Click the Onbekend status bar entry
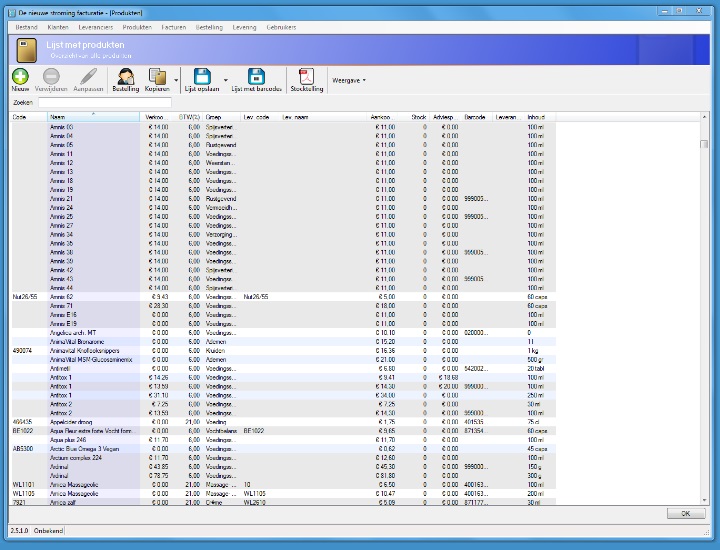 [48, 531]
